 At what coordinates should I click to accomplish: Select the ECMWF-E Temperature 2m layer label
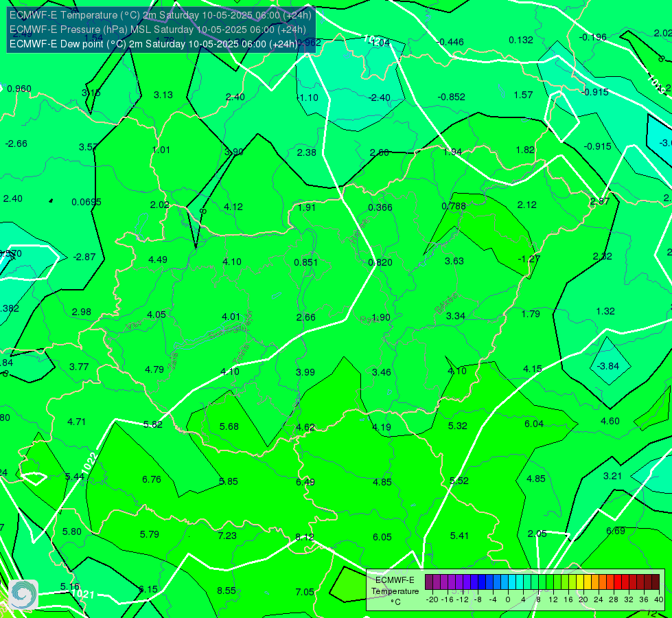click(x=161, y=15)
